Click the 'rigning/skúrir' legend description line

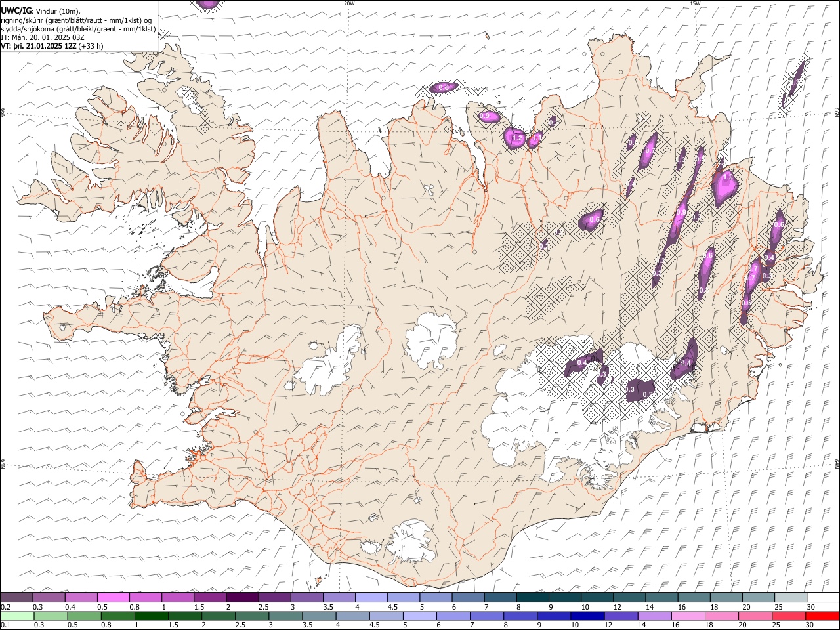coord(76,20)
